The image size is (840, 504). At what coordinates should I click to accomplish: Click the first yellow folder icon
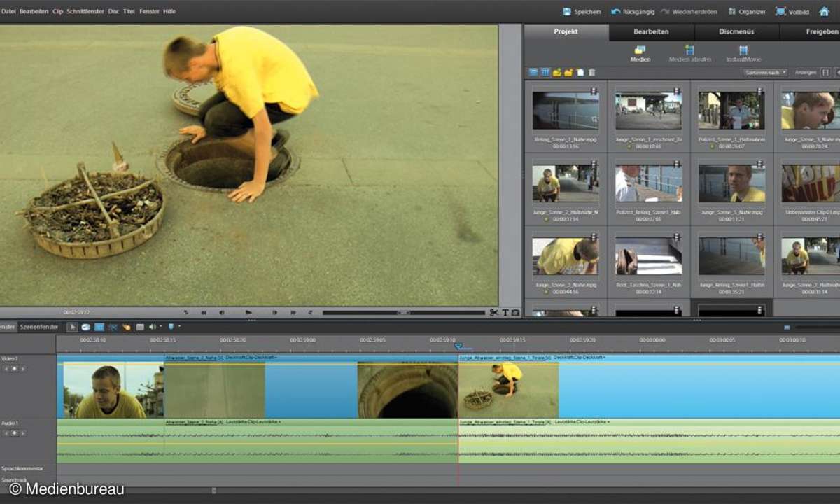pos(557,72)
